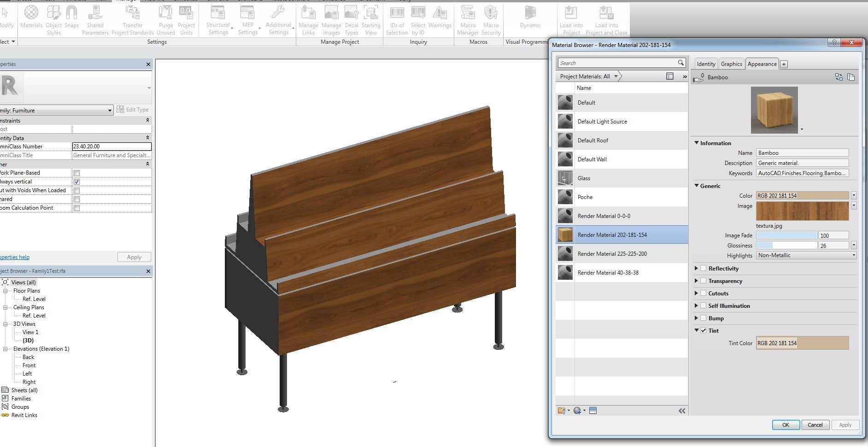Switch to the Graphics tab
This screenshot has width=868, height=447.
click(731, 64)
